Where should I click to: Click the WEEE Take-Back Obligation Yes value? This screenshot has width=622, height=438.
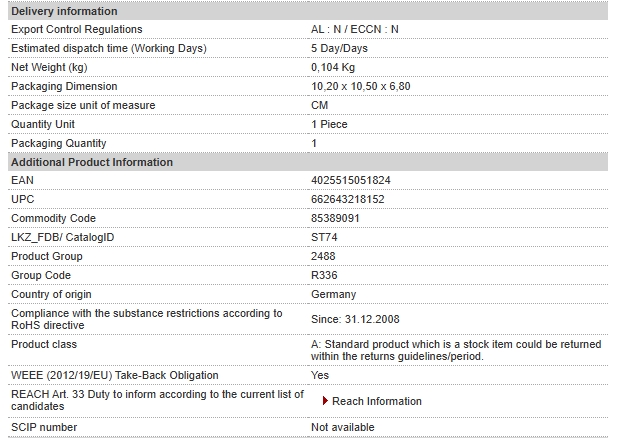coord(320,375)
